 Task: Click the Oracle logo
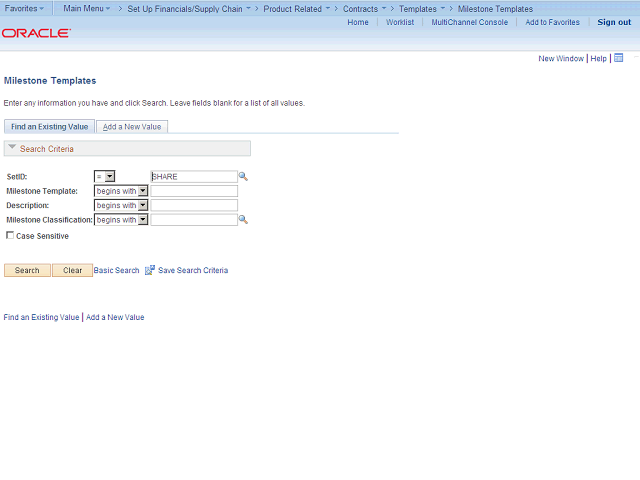click(x=36, y=33)
